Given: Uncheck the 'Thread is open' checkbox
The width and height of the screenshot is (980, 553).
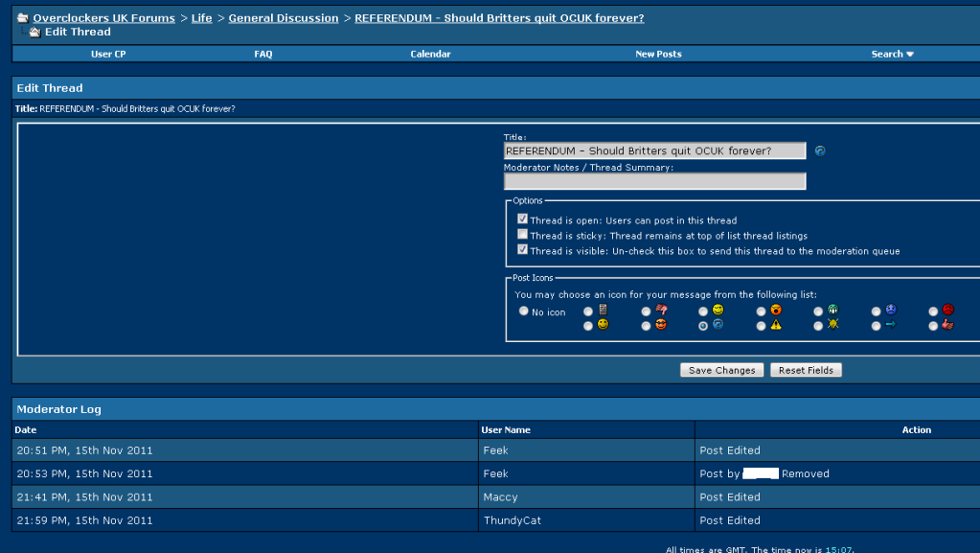Looking at the screenshot, I should point(522,219).
